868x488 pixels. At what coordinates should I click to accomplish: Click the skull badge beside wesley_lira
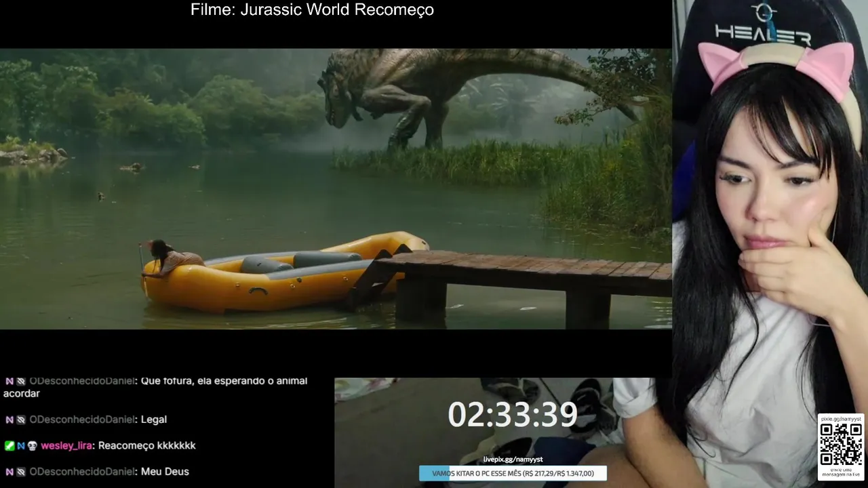[x=33, y=446]
